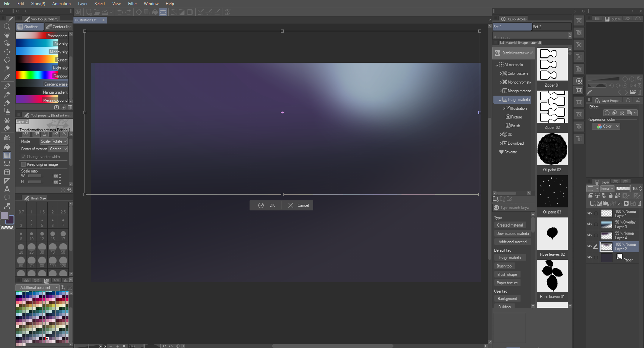Open Expression color Color dropdown
This screenshot has width=644, height=348.
click(x=606, y=126)
